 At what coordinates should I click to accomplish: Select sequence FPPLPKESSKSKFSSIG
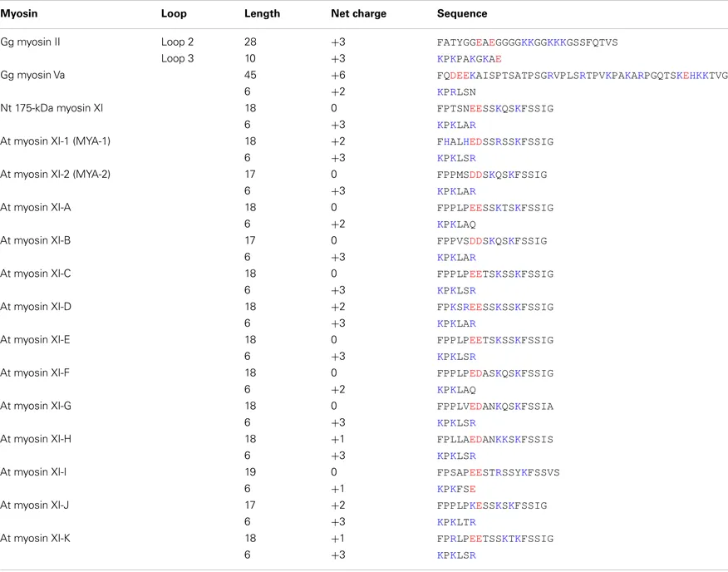click(492, 505)
